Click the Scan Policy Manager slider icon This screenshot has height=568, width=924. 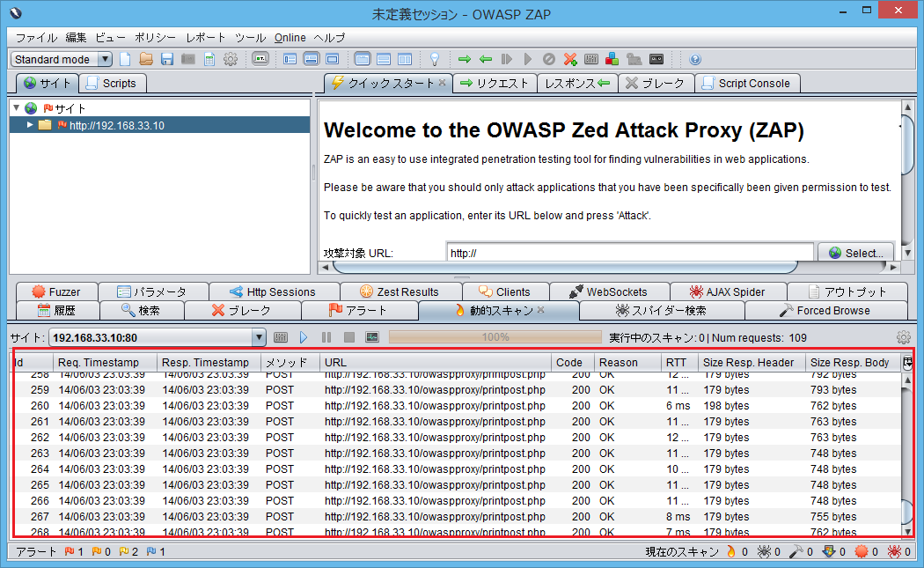(x=591, y=59)
